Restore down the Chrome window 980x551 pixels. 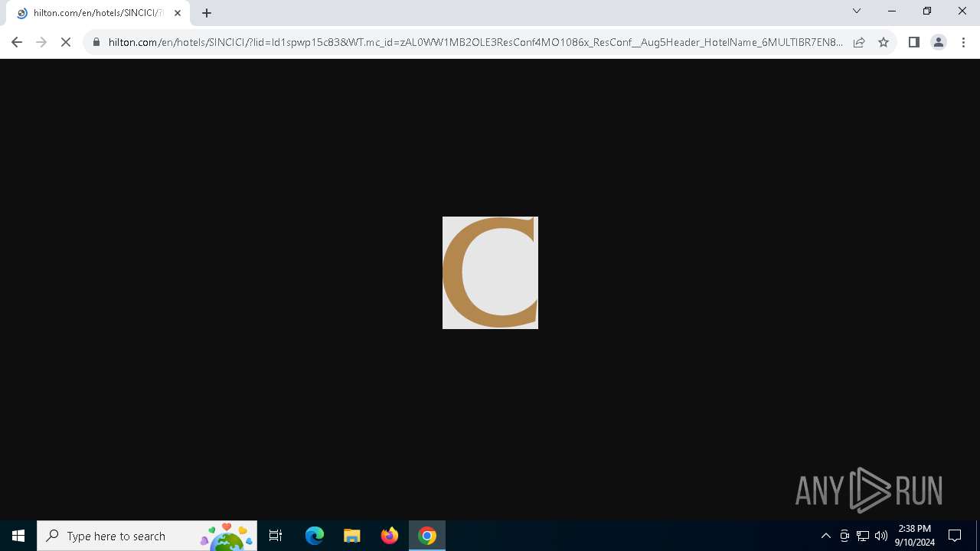pyautogui.click(x=927, y=11)
